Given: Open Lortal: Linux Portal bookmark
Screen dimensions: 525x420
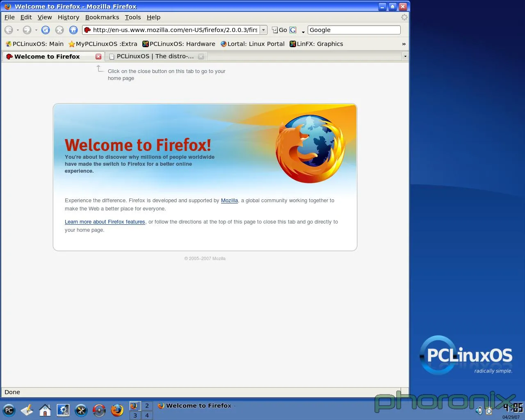Looking at the screenshot, I should coord(252,44).
